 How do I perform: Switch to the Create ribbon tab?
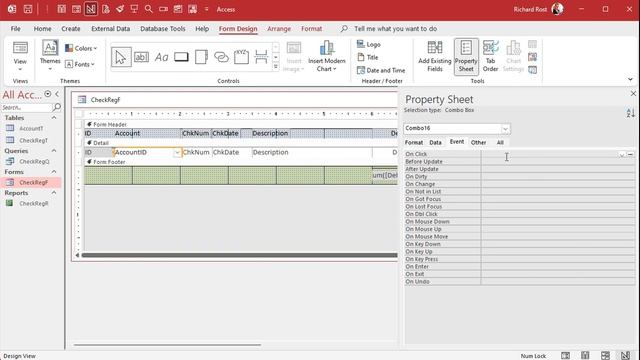(71, 29)
